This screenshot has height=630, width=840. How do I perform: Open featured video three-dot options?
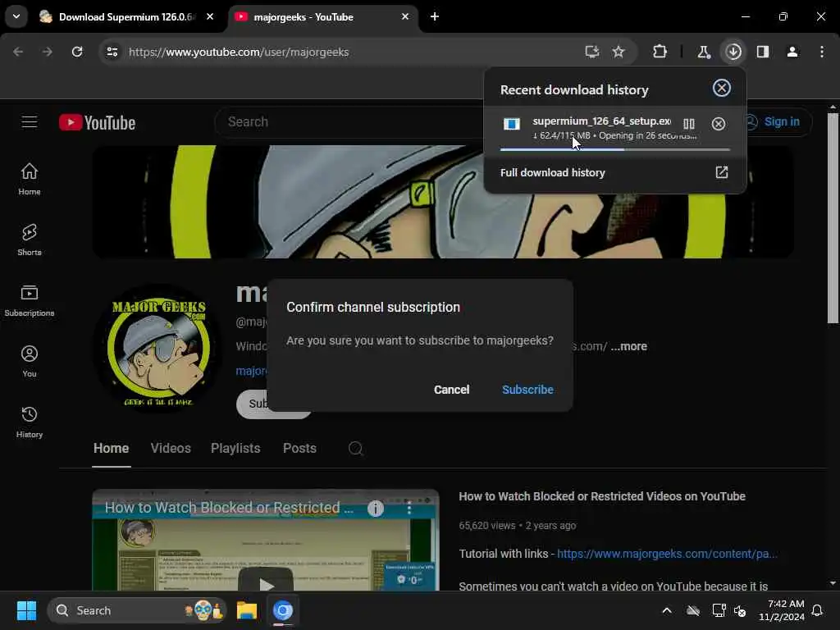(x=409, y=508)
